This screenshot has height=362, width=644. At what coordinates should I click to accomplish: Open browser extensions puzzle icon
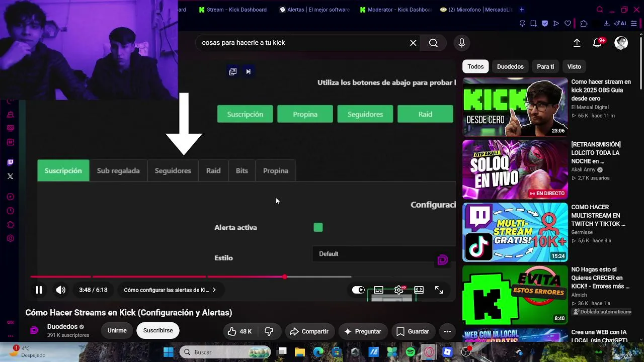(584, 24)
